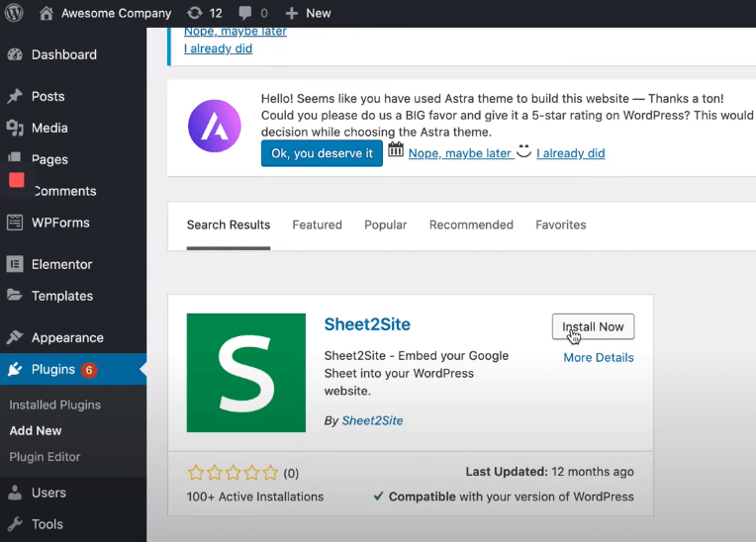This screenshot has width=756, height=542.
Task: Click the smiley icon in Astra notice
Action: 523,150
